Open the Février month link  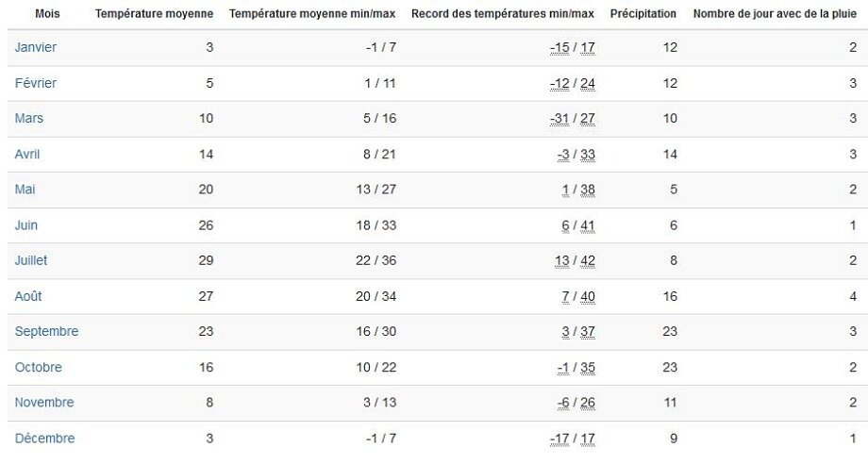pyautogui.click(x=36, y=84)
